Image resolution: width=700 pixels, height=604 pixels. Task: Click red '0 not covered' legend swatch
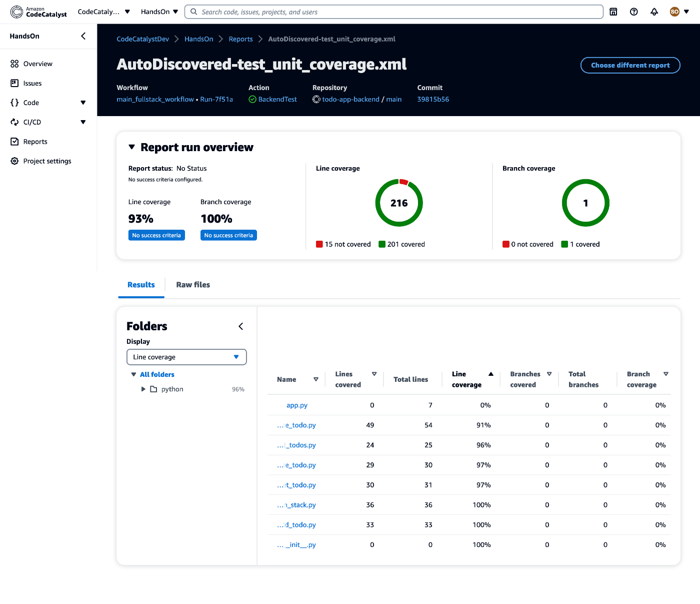(506, 244)
